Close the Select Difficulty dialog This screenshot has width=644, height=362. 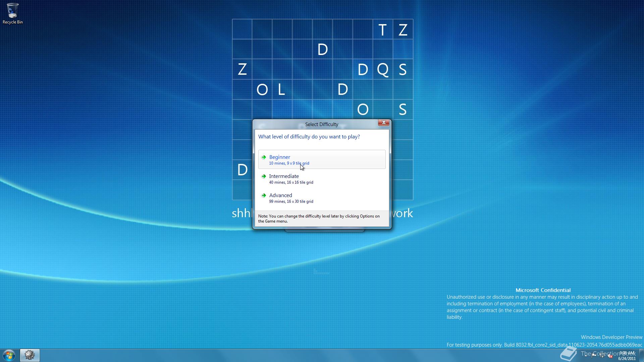pos(383,123)
